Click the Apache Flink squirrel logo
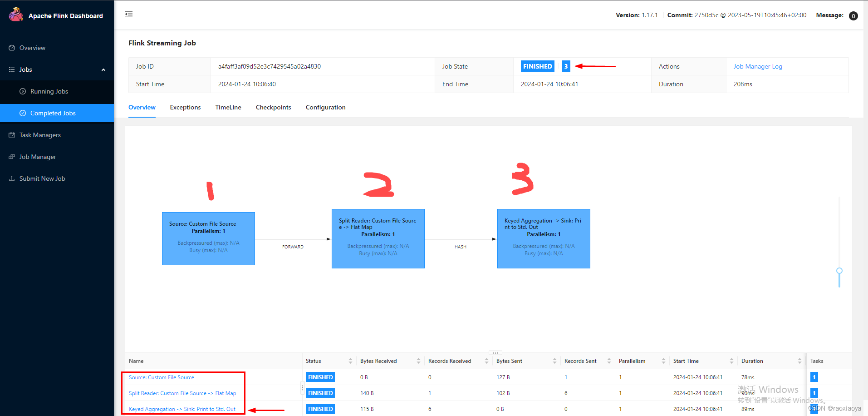The width and height of the screenshot is (868, 416). (x=16, y=15)
